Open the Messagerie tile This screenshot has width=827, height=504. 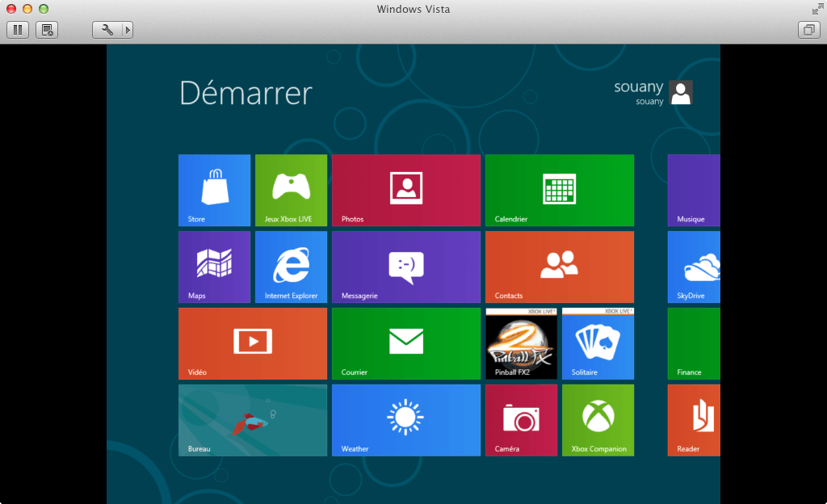pyautogui.click(x=406, y=267)
